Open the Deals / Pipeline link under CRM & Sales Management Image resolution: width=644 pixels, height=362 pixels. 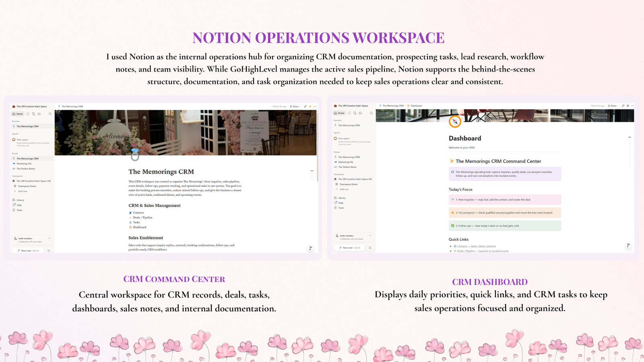pos(141,218)
